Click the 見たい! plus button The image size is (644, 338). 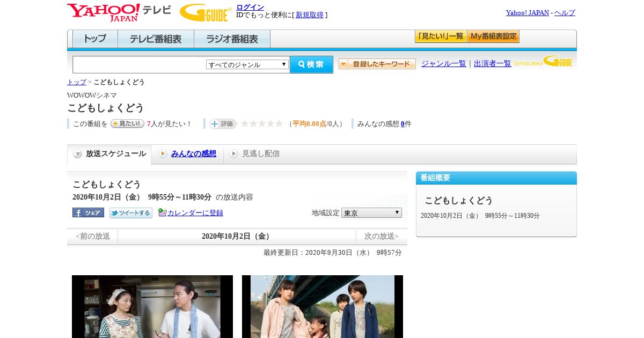(127, 123)
